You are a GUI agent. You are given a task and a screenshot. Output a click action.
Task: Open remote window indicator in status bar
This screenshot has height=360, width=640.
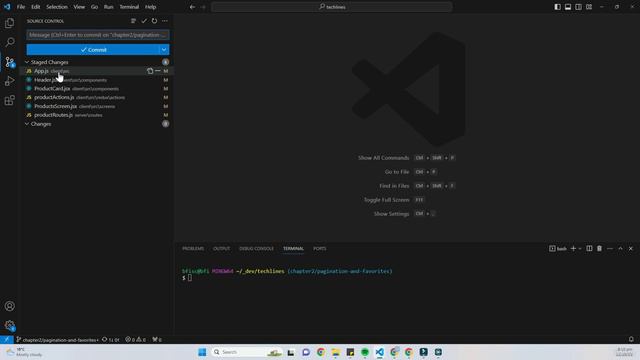(7, 340)
